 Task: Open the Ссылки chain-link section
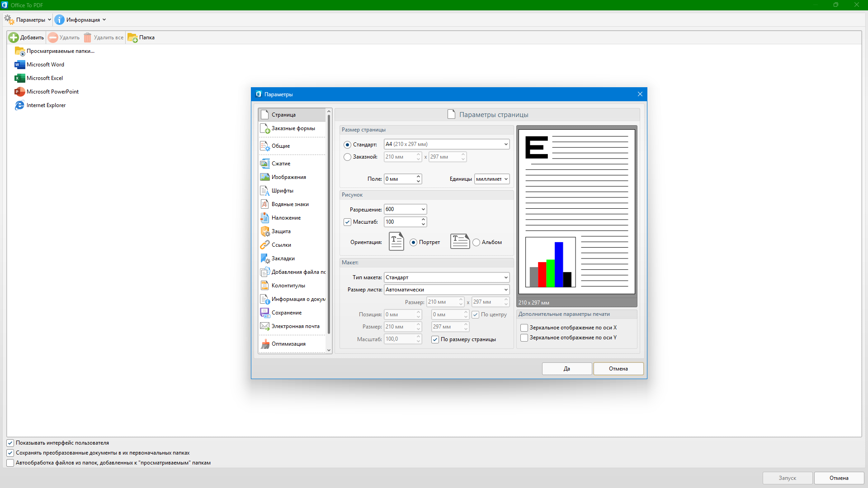(281, 245)
